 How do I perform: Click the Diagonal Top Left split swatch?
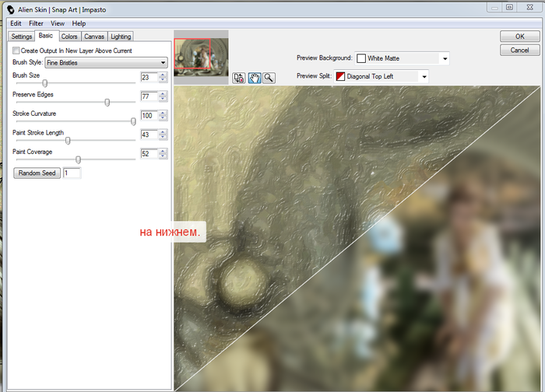click(x=341, y=76)
